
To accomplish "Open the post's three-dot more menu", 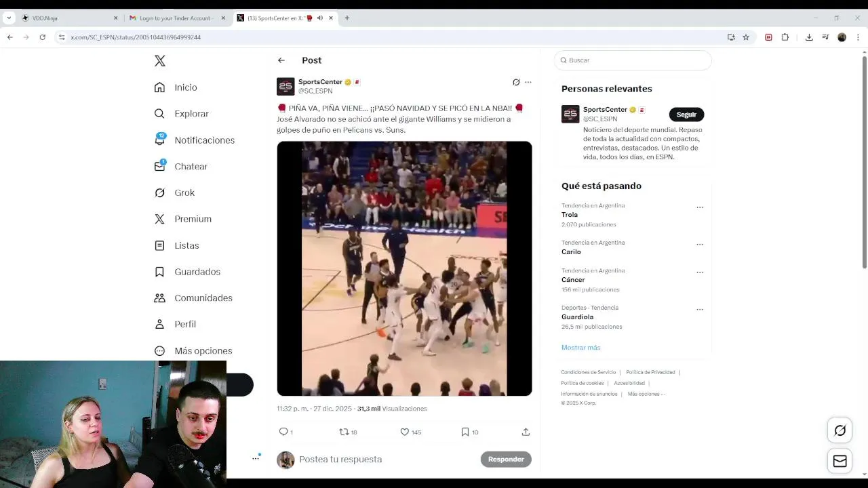I will [x=528, y=82].
